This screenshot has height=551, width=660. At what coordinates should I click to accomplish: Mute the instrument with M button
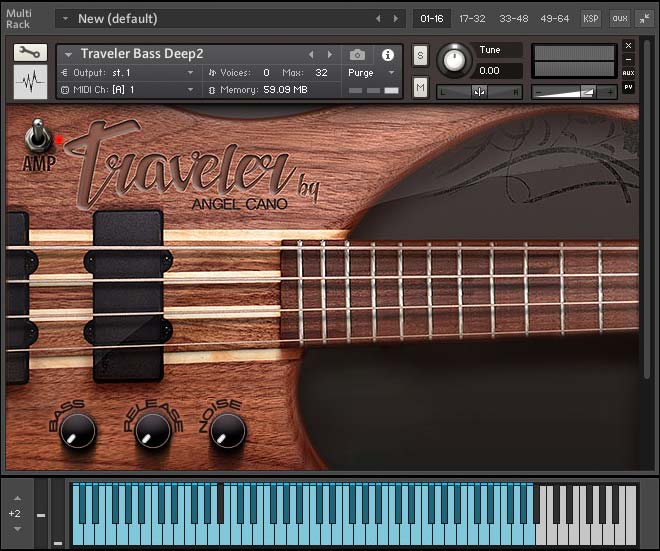420,88
